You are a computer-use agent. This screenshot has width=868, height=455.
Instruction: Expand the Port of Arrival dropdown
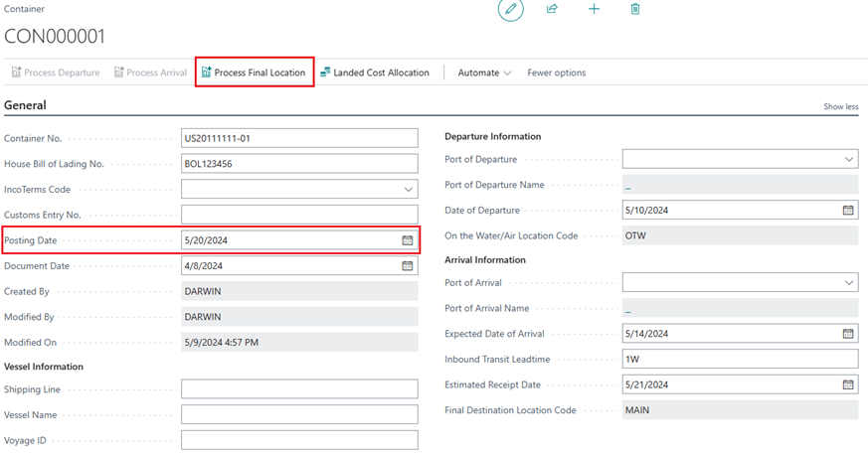pos(849,283)
